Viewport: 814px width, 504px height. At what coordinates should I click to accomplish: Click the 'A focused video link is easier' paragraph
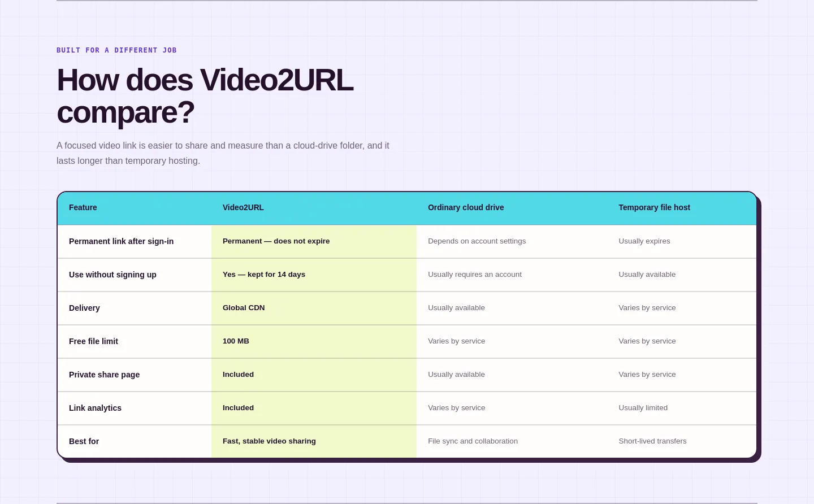tap(223, 153)
